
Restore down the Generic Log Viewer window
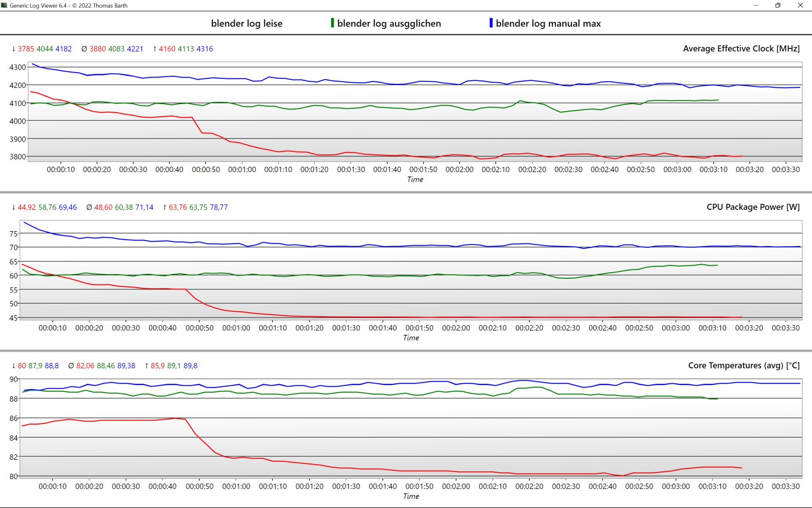click(x=777, y=6)
